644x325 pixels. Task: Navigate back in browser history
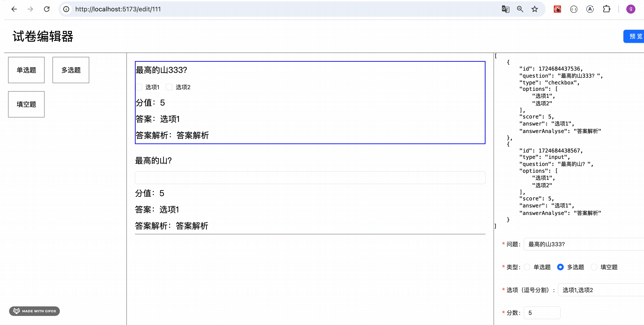14,9
